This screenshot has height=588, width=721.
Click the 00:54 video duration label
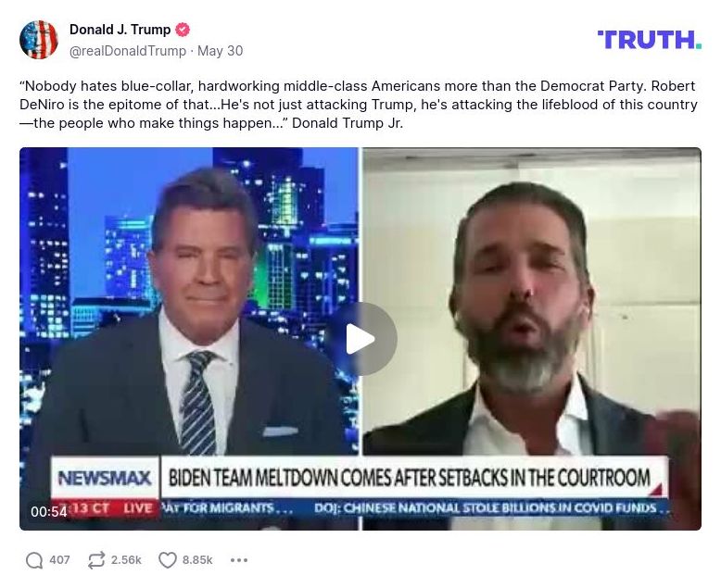(49, 511)
